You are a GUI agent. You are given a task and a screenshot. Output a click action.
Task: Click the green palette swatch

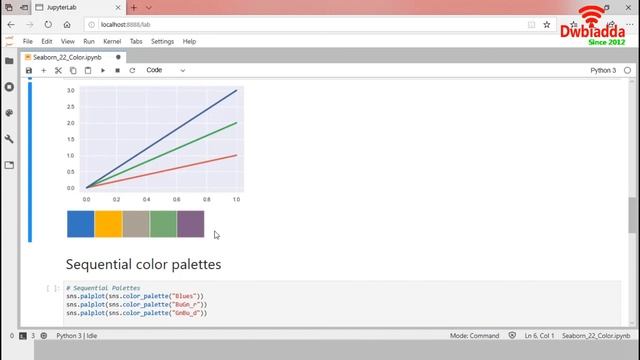point(163,224)
